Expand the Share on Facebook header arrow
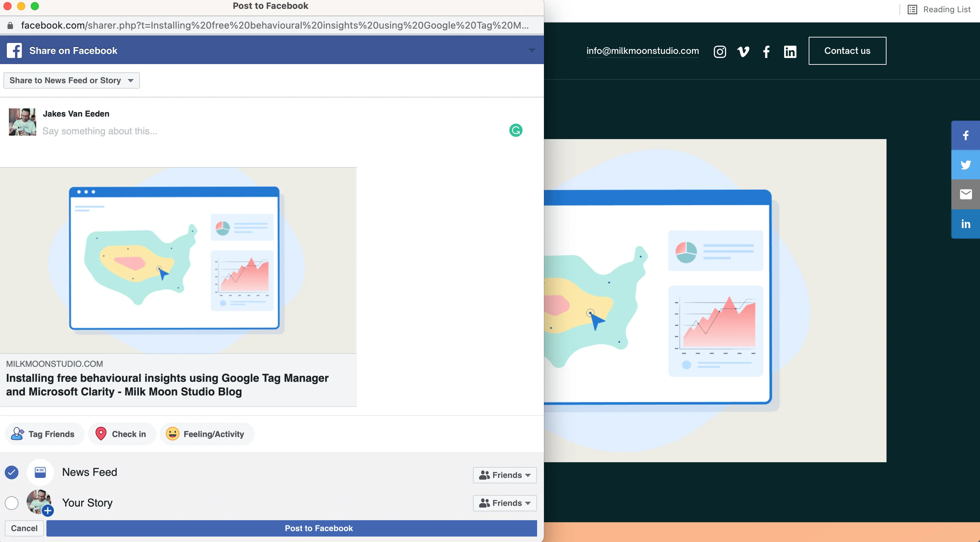Screen dimensions: 980x542 pyautogui.click(x=532, y=50)
